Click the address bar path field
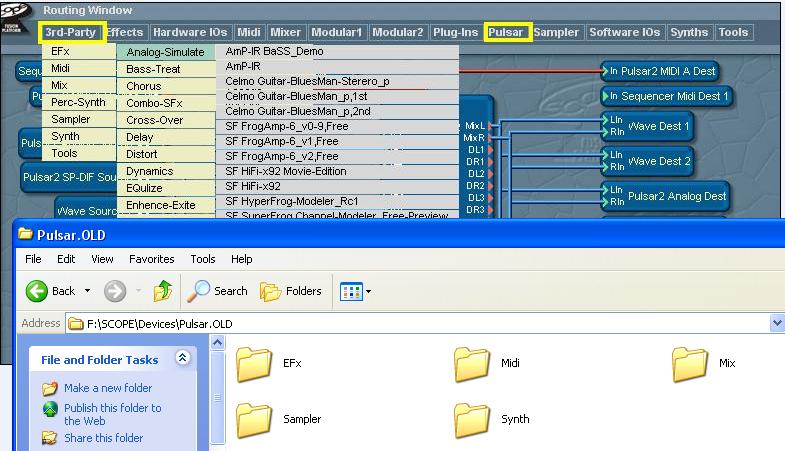The image size is (785, 451). tap(418, 324)
